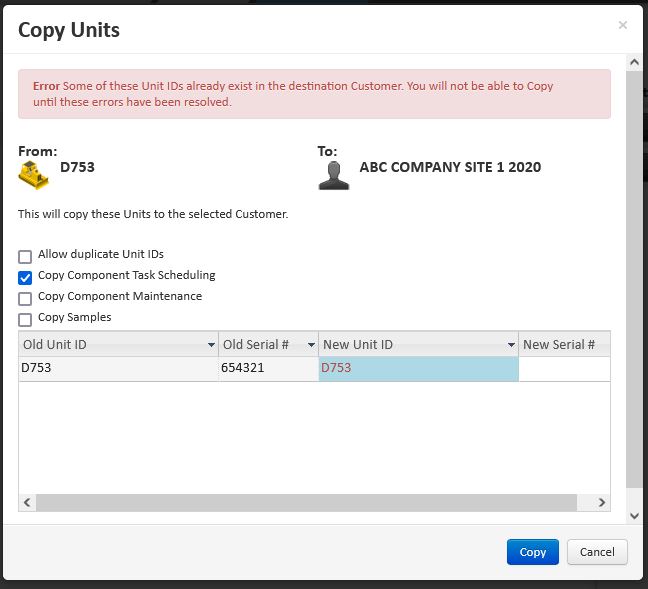Open Old Unit ID column filter dropdown
Image resolution: width=648 pixels, height=589 pixels.
click(x=211, y=345)
